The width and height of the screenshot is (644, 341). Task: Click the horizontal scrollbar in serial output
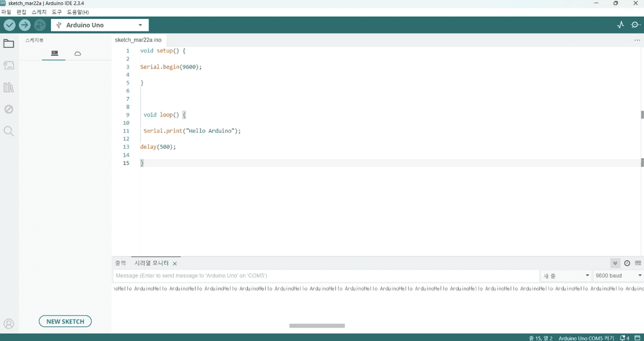point(317,326)
